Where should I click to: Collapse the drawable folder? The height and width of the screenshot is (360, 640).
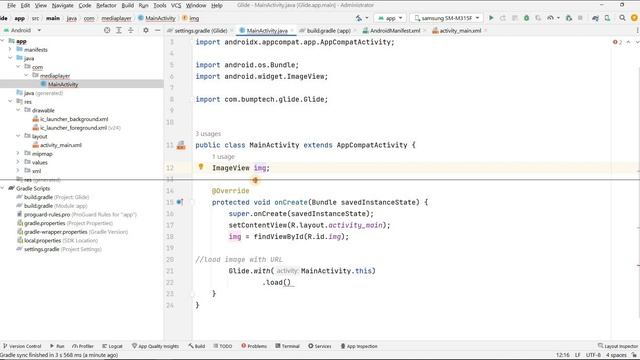coord(18,110)
